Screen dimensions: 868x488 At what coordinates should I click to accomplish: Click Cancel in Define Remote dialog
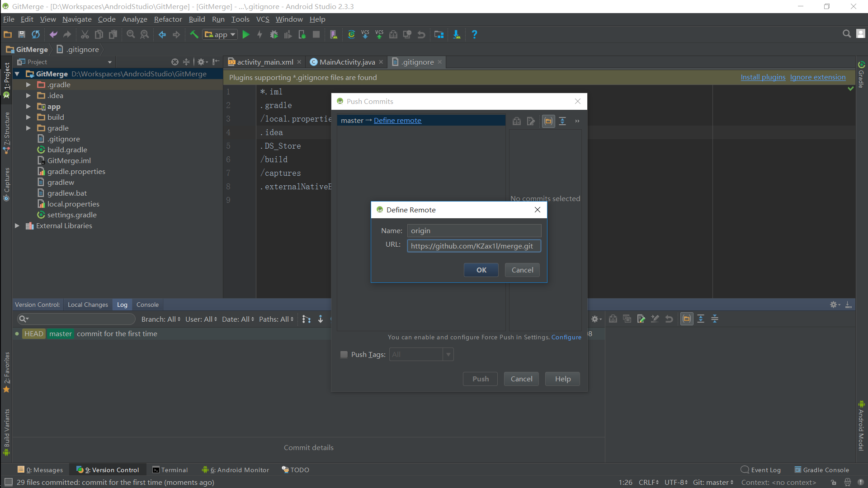point(522,270)
